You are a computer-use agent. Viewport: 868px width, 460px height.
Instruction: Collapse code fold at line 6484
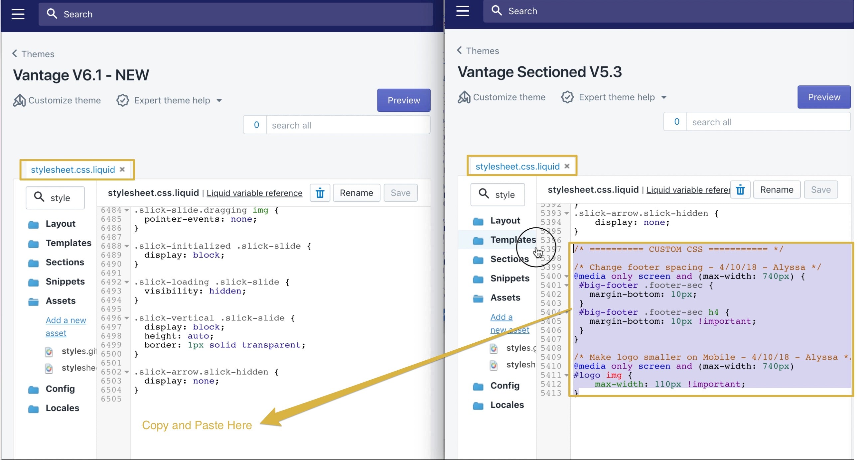tap(127, 210)
